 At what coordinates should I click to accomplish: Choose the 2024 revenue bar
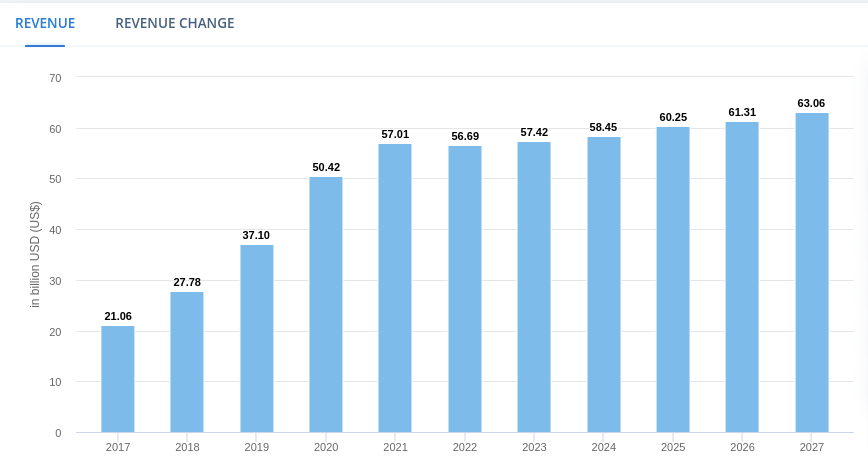pos(604,285)
